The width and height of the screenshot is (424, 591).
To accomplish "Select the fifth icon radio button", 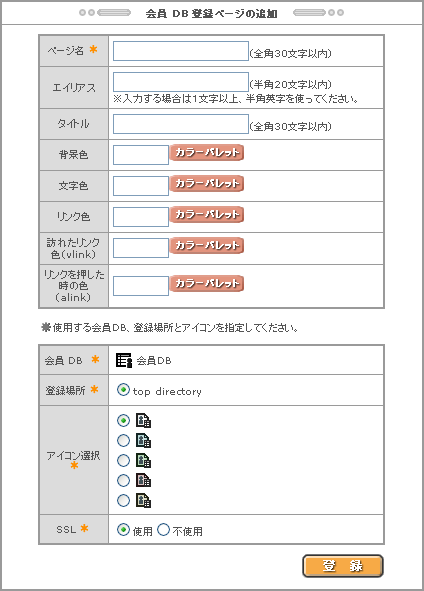I will pyautogui.click(x=123, y=501).
